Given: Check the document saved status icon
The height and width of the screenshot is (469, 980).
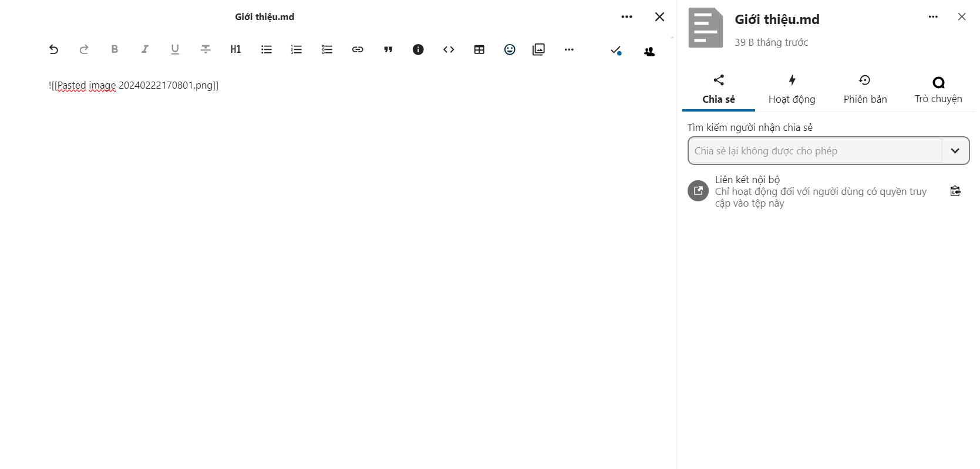Looking at the screenshot, I should pos(616,50).
